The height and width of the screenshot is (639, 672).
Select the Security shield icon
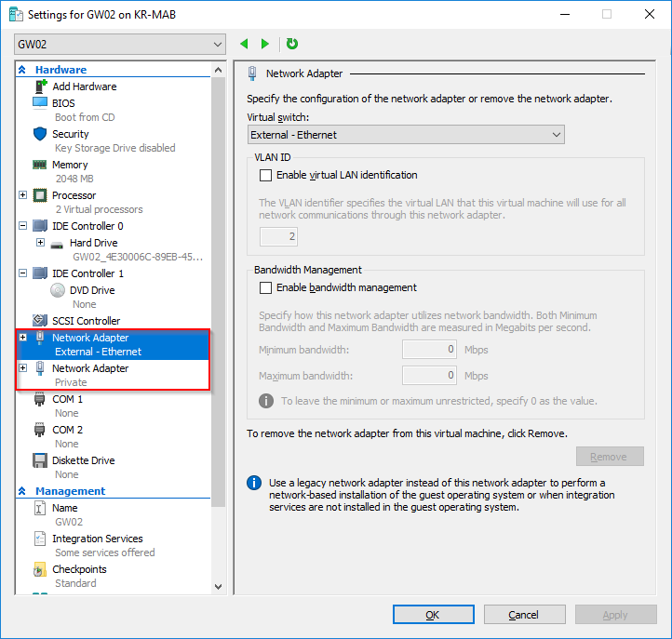point(40,134)
